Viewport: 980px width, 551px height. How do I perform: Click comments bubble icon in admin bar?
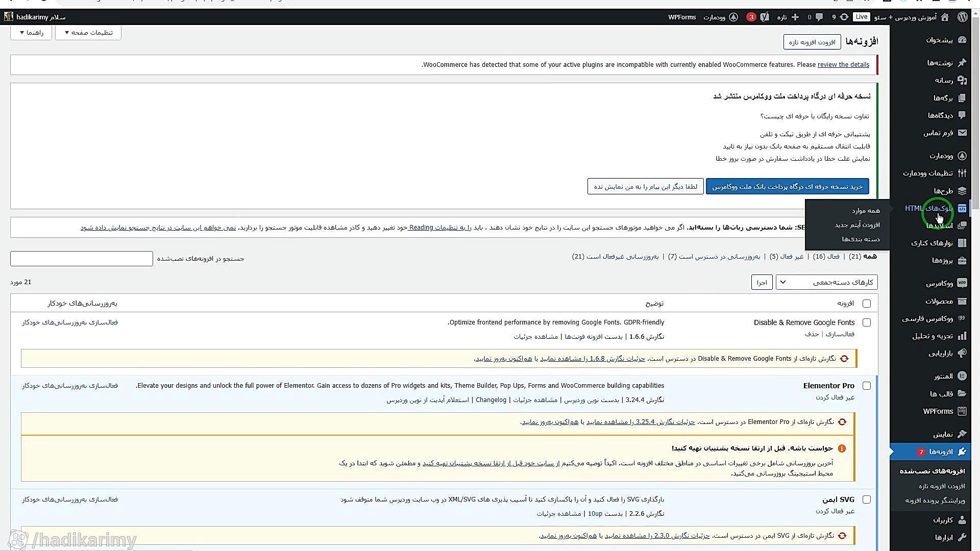click(819, 17)
